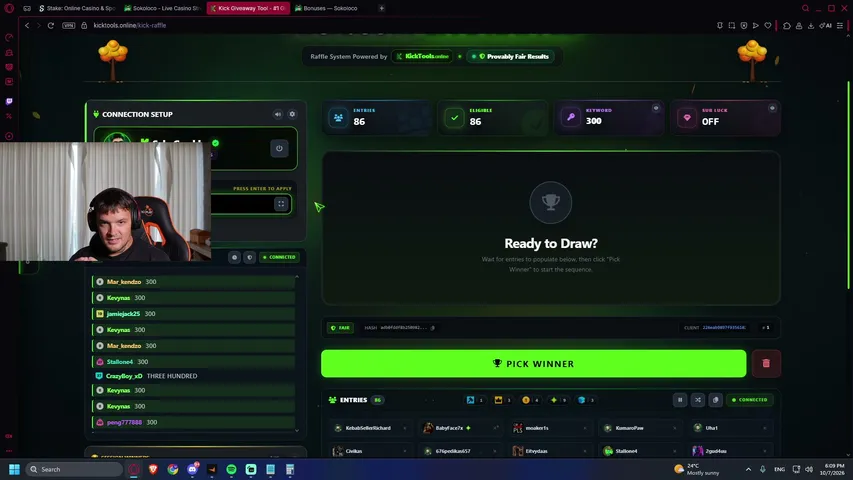Remove moaker1s entry
This screenshot has height=480, width=853.
(x=585, y=428)
